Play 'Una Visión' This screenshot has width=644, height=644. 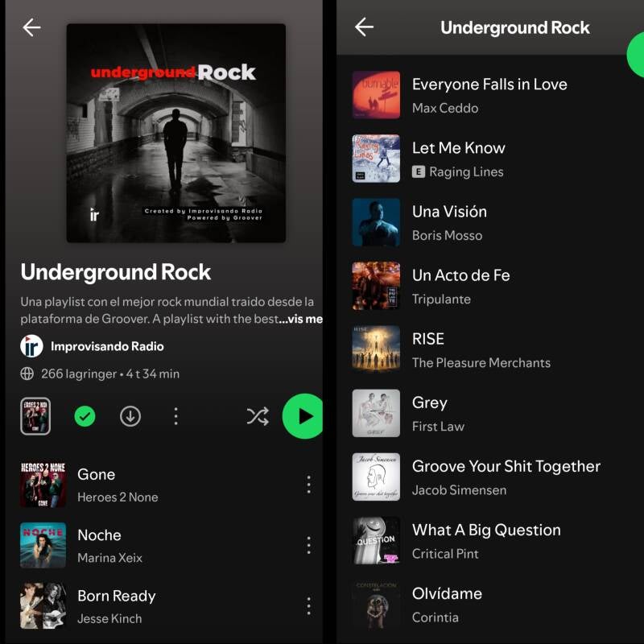[x=490, y=222]
